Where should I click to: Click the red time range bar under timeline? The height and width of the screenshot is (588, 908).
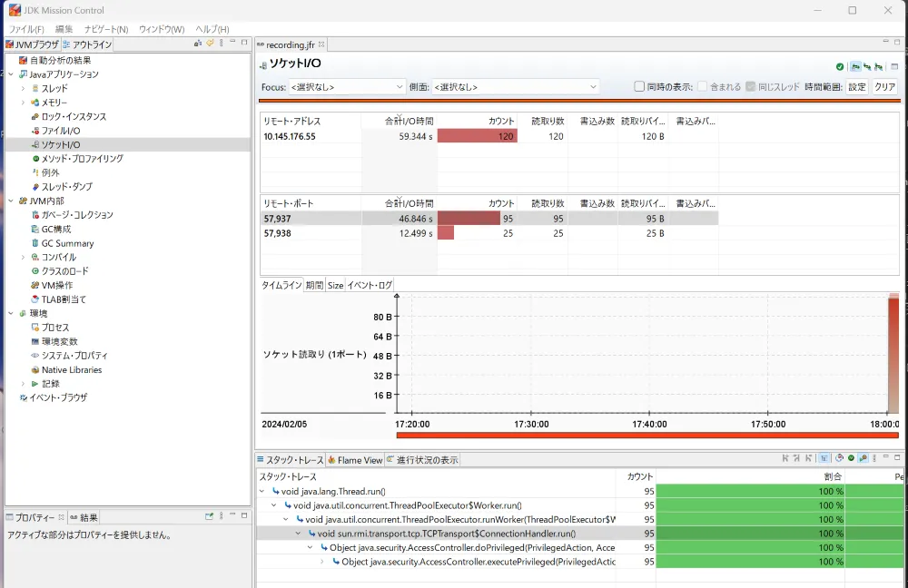coord(646,436)
